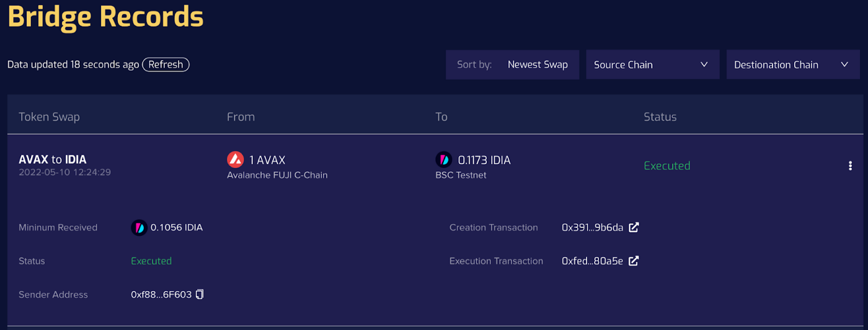Open creation transaction hash 0x391...9b6da
Screen dimensions: 868x330
592,227
